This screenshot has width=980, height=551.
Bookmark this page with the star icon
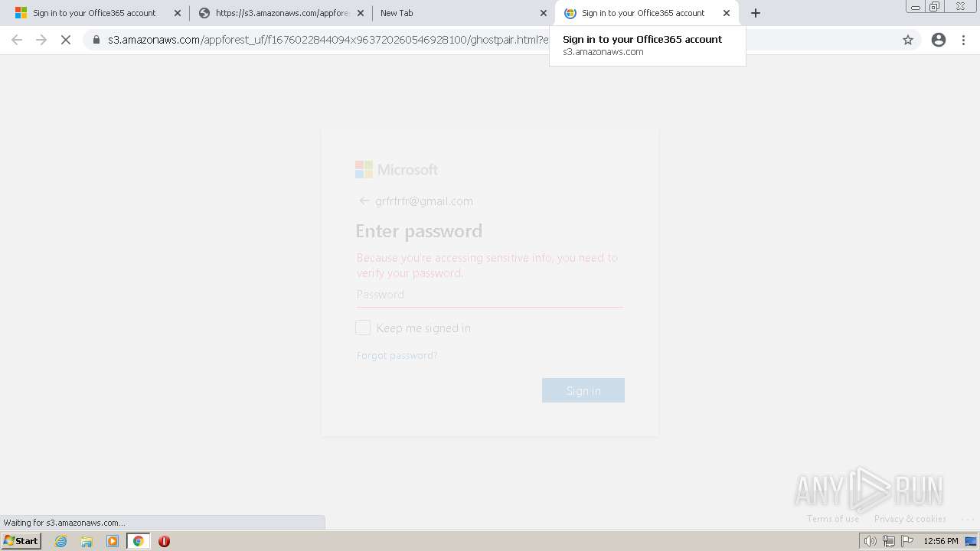908,40
